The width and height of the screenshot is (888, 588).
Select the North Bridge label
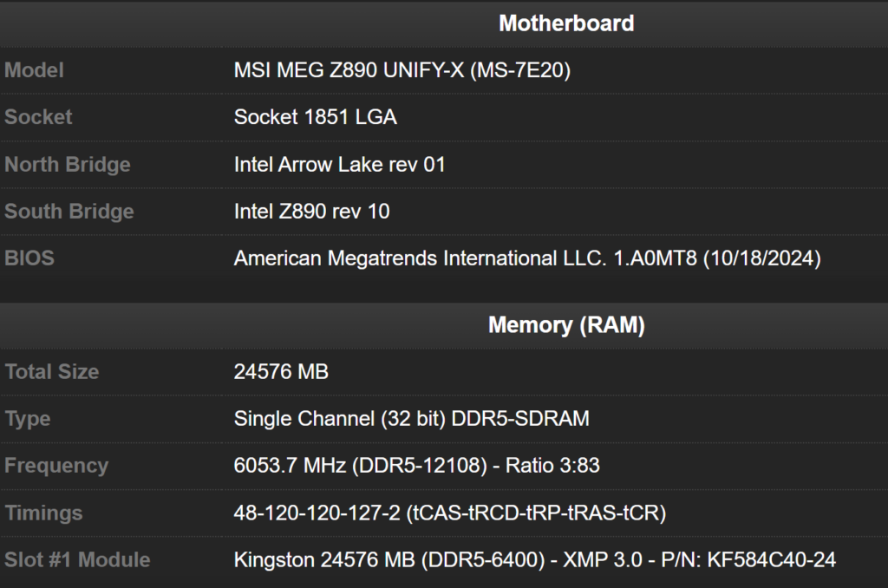click(68, 165)
